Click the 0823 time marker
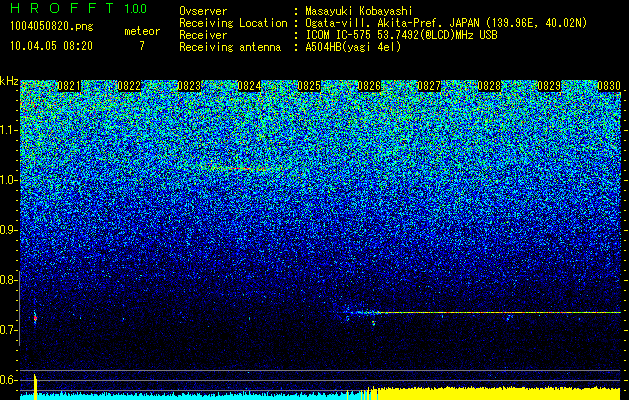629x400 pixels. (x=189, y=86)
